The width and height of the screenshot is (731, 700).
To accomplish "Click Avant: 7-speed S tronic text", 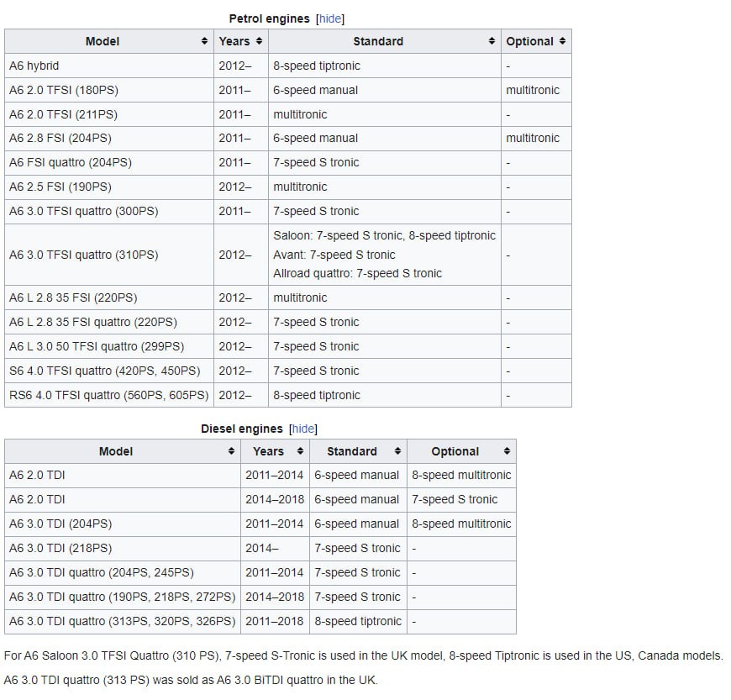I will click(x=334, y=255).
